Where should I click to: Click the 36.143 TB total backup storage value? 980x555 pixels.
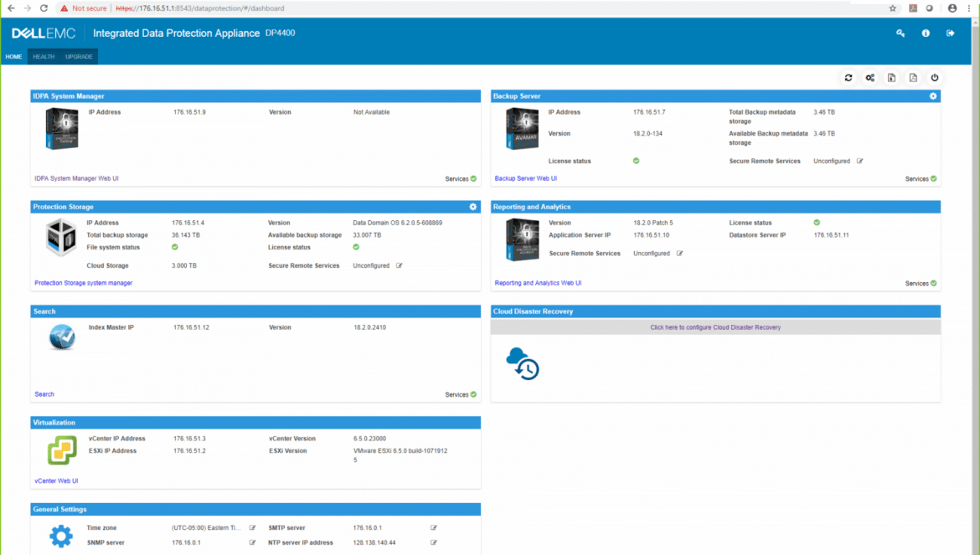[186, 235]
